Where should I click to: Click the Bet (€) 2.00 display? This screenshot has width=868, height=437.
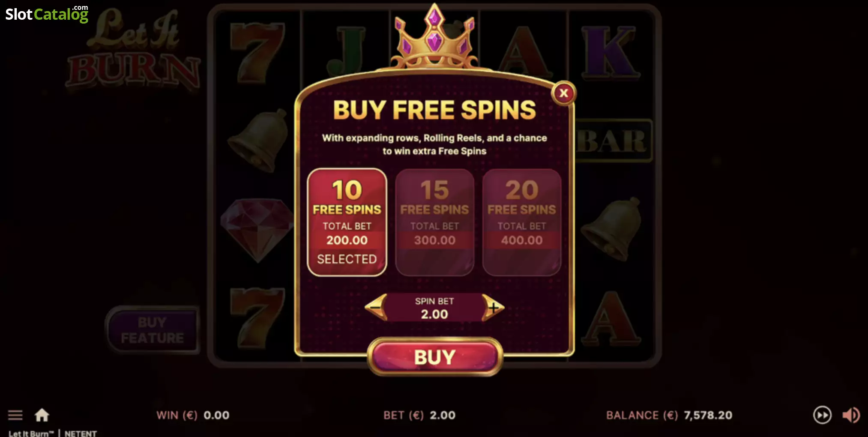(x=419, y=415)
